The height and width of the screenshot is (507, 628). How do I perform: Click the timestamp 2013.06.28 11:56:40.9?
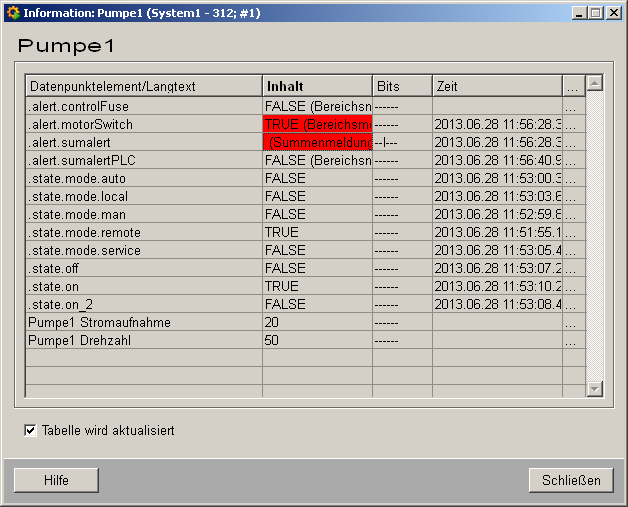click(x=498, y=160)
